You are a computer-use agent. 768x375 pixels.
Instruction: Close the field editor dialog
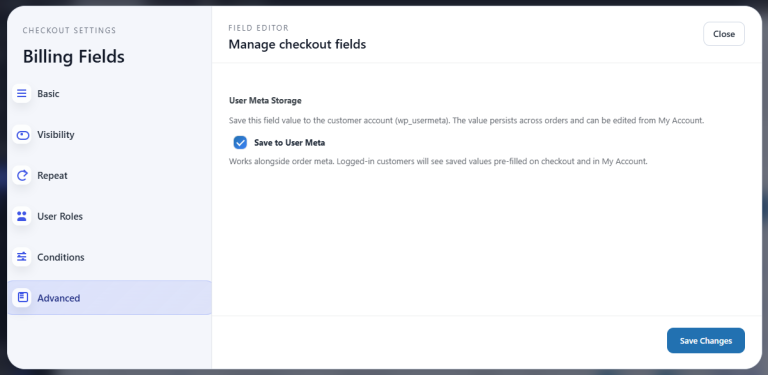pos(724,34)
